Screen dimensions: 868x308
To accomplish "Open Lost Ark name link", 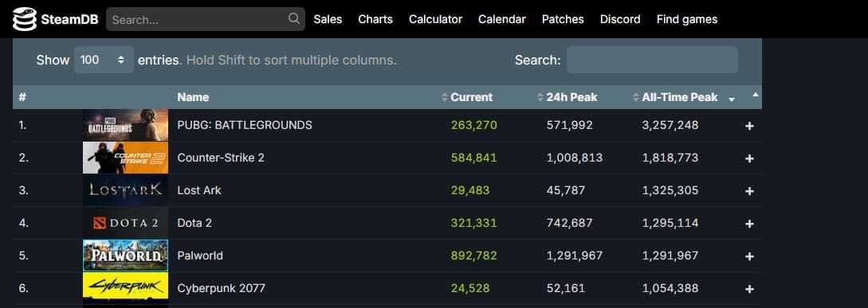I will [199, 190].
